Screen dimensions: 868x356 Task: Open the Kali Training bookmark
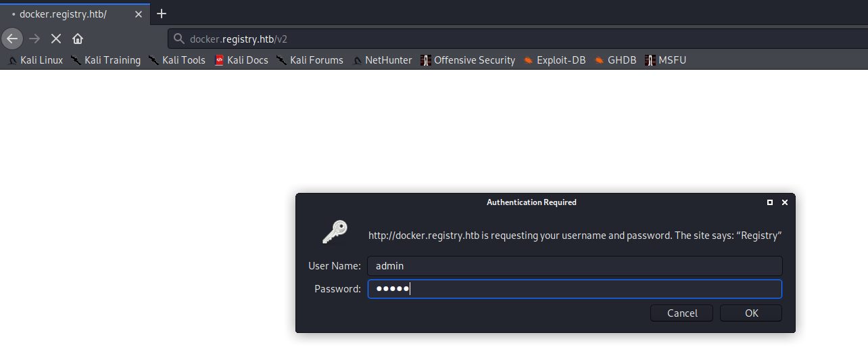(105, 60)
